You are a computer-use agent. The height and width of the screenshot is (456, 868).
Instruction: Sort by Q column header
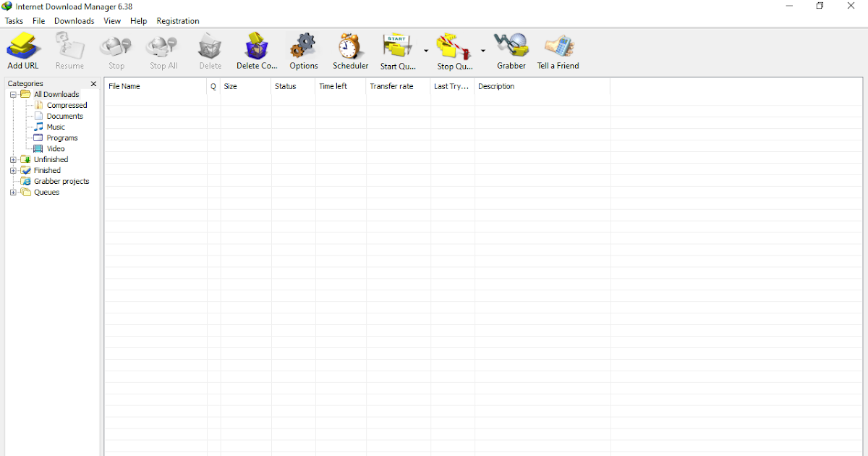coord(213,86)
